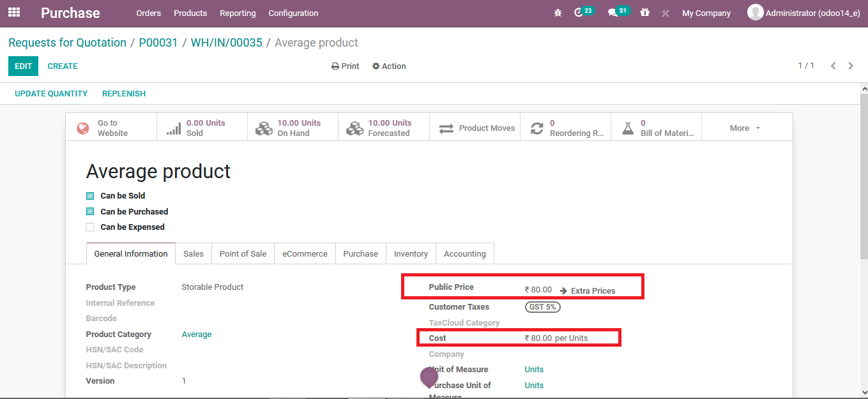Click the Purchase app title

coord(70,13)
